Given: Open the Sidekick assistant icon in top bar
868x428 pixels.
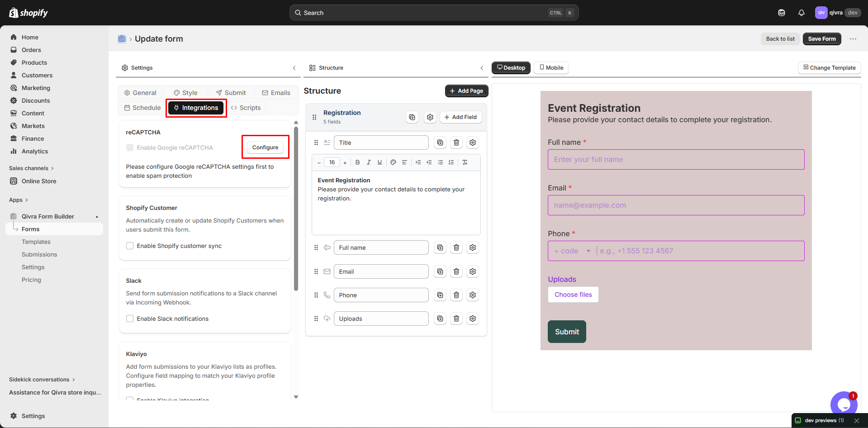Looking at the screenshot, I should (x=782, y=13).
